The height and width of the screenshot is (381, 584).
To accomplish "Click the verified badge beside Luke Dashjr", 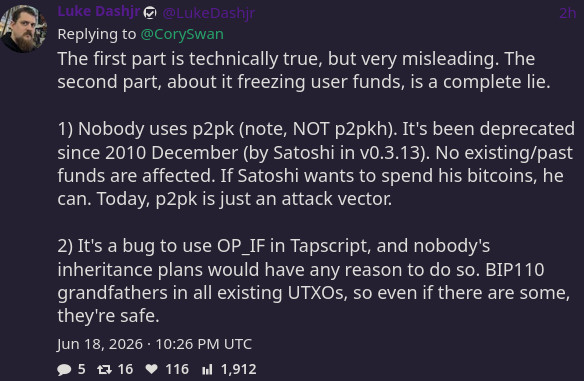I will click(150, 13).
